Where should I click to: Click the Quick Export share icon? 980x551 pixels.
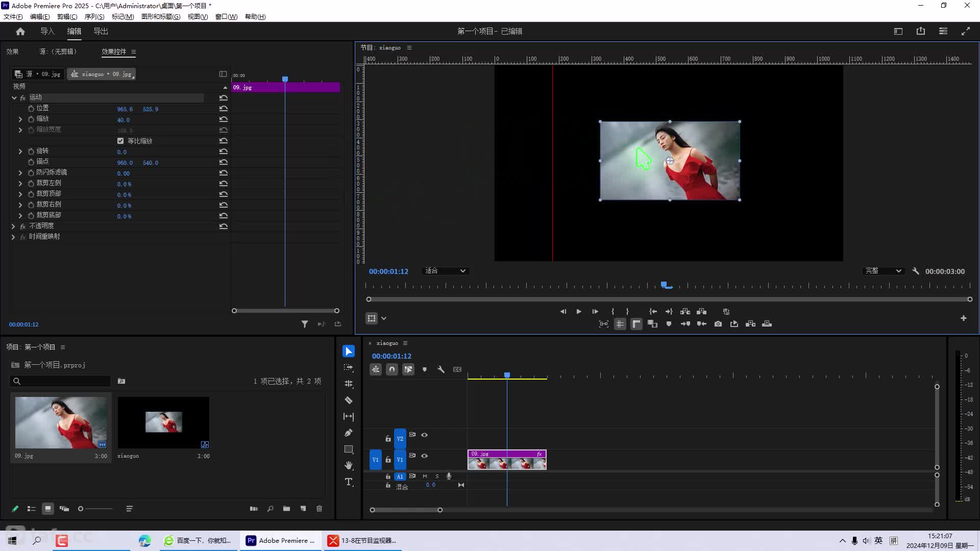coord(921,31)
